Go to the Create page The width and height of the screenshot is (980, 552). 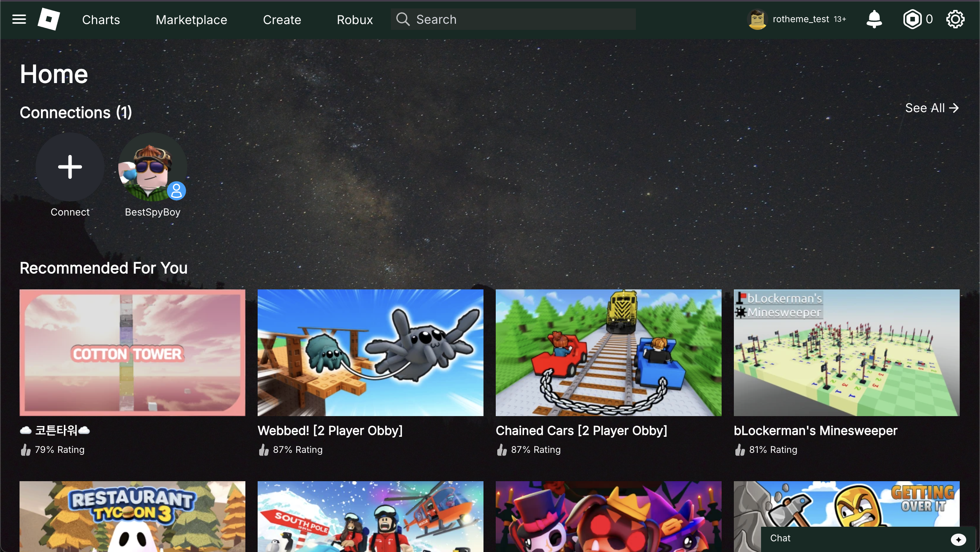282,20
